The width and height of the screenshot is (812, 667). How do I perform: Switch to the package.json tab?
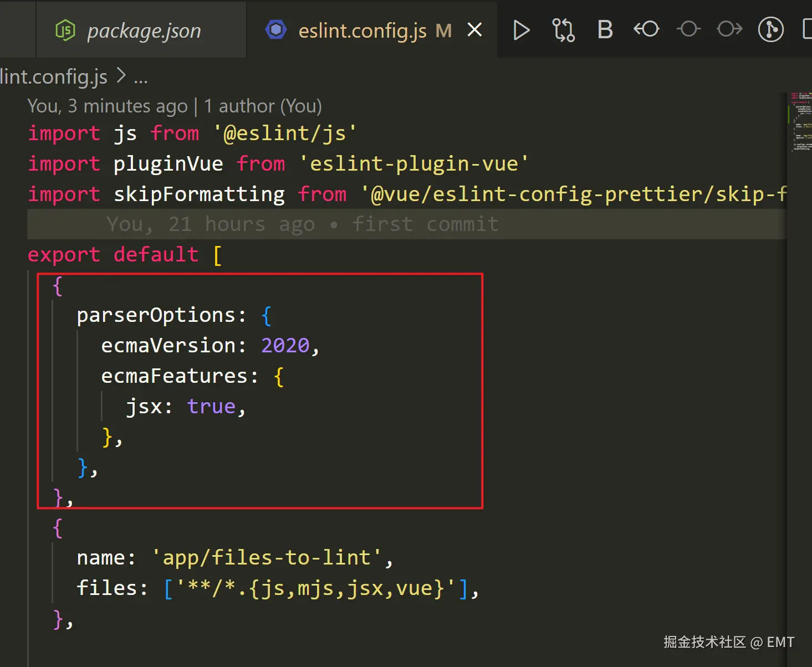pyautogui.click(x=141, y=30)
